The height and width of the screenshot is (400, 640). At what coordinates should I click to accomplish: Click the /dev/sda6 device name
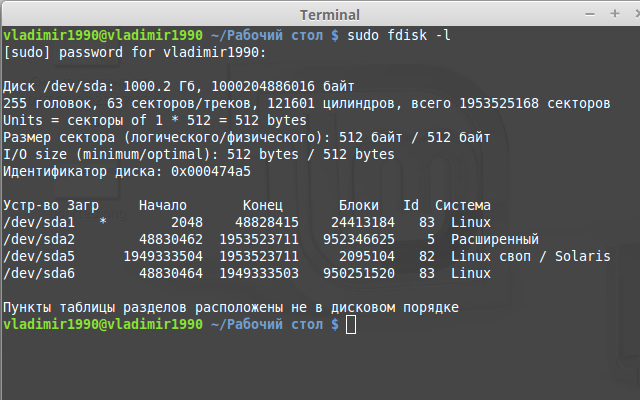tap(40, 273)
